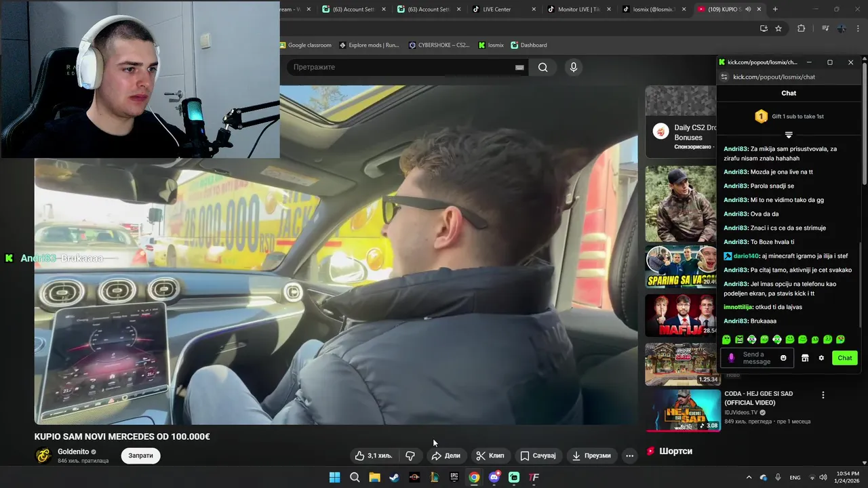Expand the leaderboard chevron under Gift 1 sub
This screenshot has width=868, height=488.
pyautogui.click(x=789, y=135)
